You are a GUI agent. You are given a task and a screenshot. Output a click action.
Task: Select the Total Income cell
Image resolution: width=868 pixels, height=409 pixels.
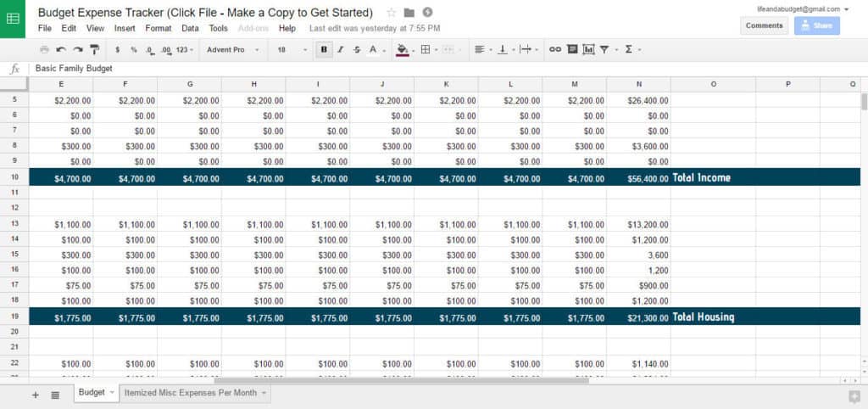coord(713,177)
